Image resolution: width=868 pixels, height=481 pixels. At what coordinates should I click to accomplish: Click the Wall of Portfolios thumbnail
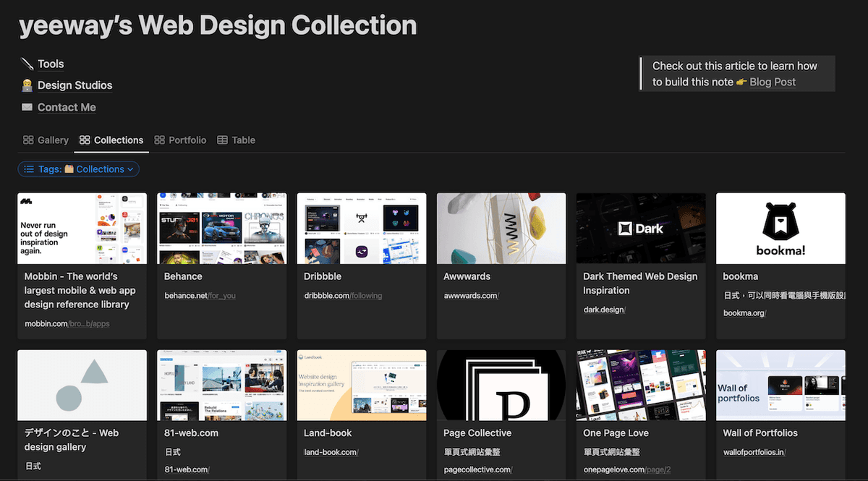pos(780,386)
